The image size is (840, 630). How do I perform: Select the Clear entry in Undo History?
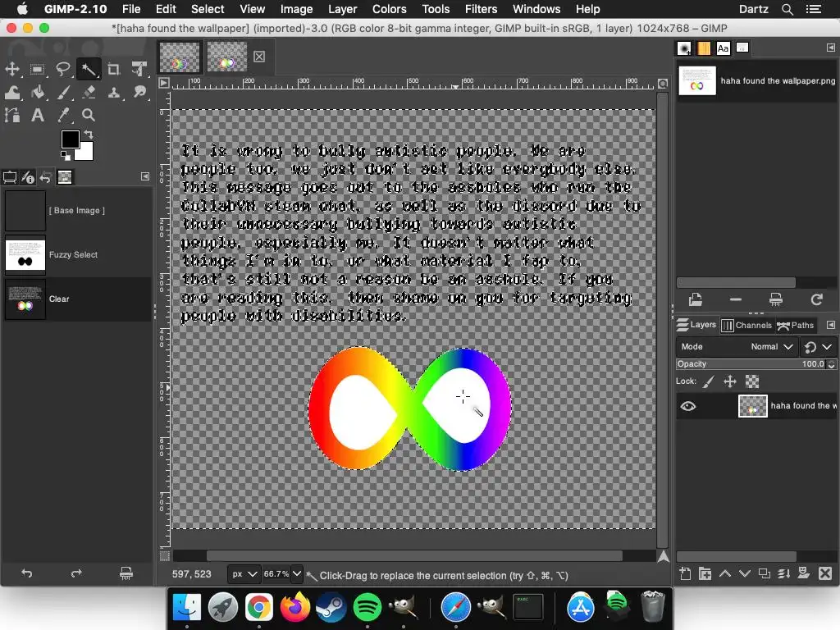pyautogui.click(x=77, y=299)
